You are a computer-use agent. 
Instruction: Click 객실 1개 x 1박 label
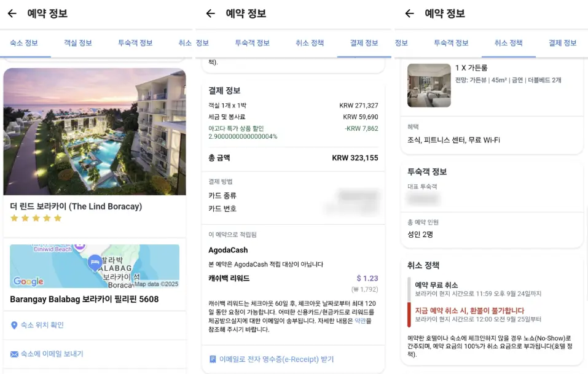(227, 106)
